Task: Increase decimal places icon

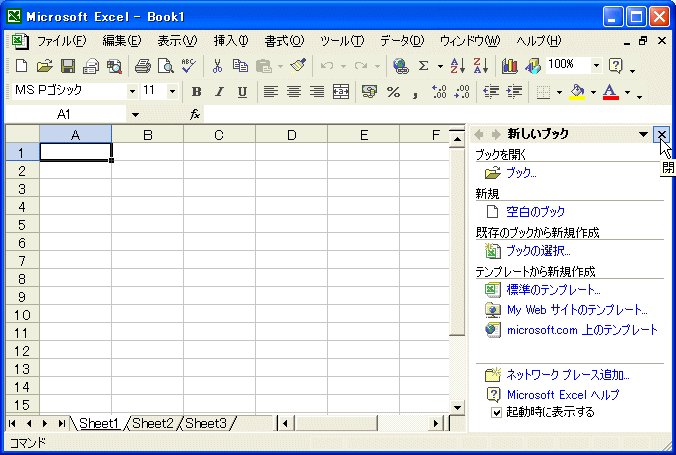Action: [439, 91]
